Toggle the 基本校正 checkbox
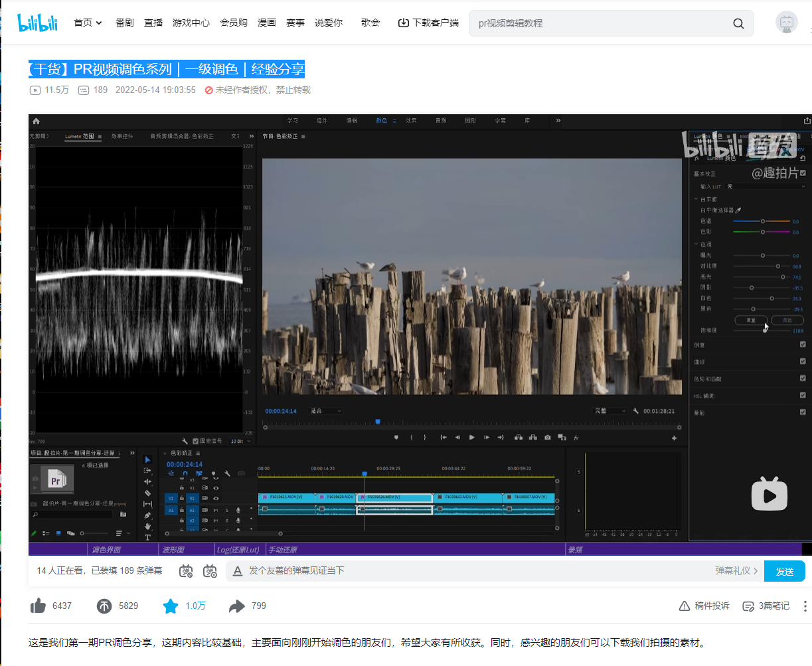 coord(803,173)
